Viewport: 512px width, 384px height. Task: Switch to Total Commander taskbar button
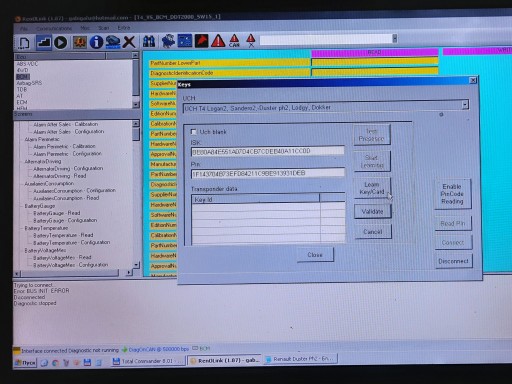148,361
